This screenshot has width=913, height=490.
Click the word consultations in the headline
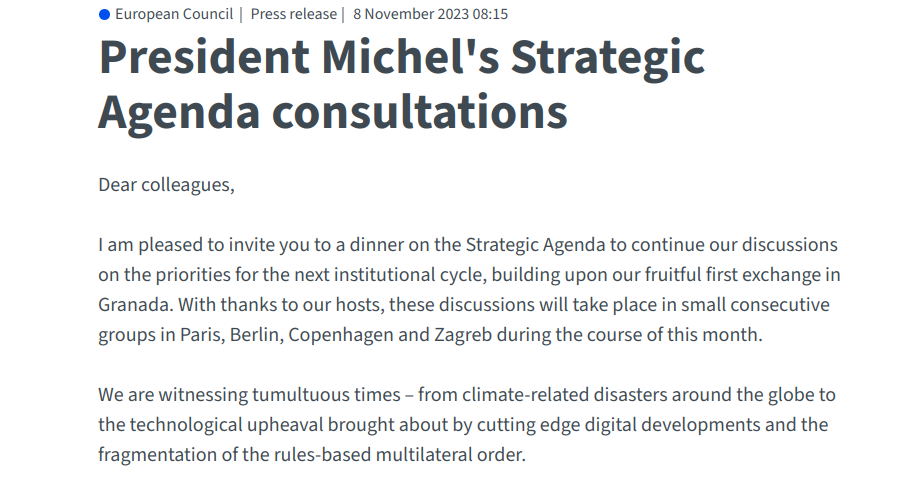(419, 112)
